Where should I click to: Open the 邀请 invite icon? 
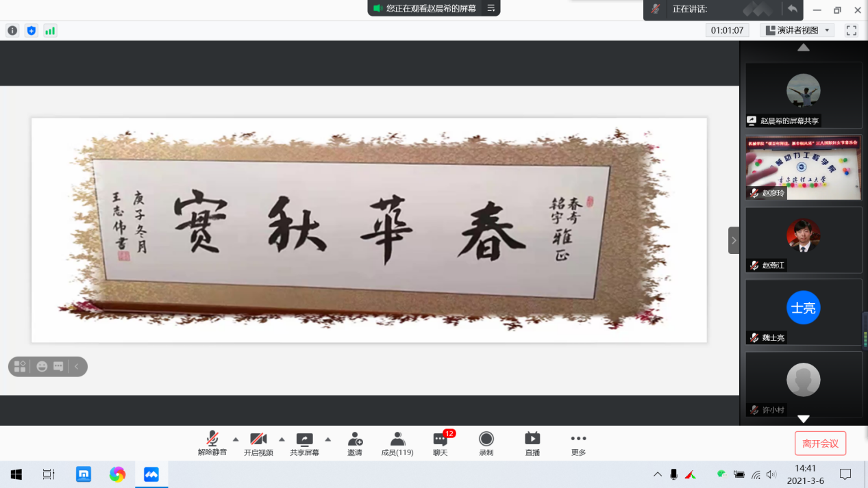pos(354,443)
